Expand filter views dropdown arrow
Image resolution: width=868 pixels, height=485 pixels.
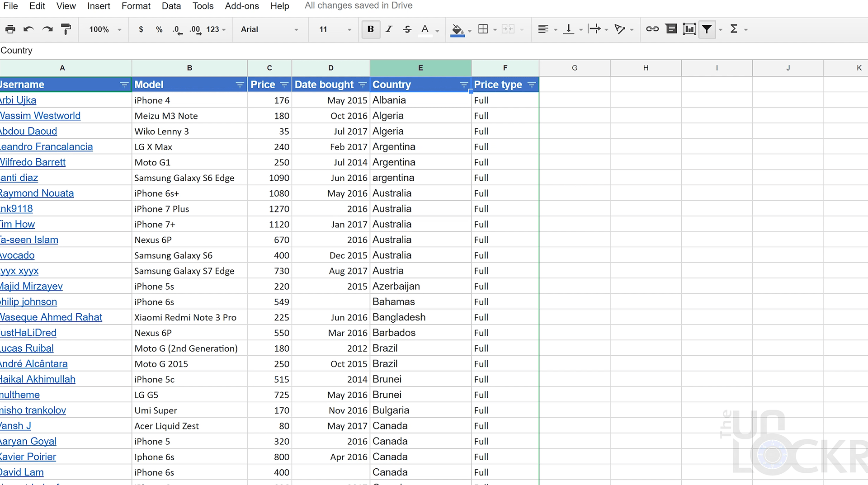tap(721, 30)
